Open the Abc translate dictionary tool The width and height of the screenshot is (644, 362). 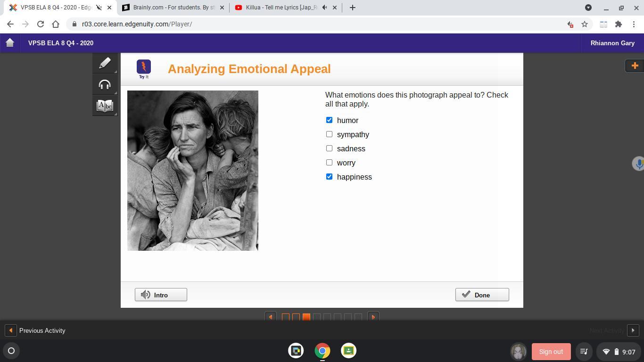click(x=105, y=106)
